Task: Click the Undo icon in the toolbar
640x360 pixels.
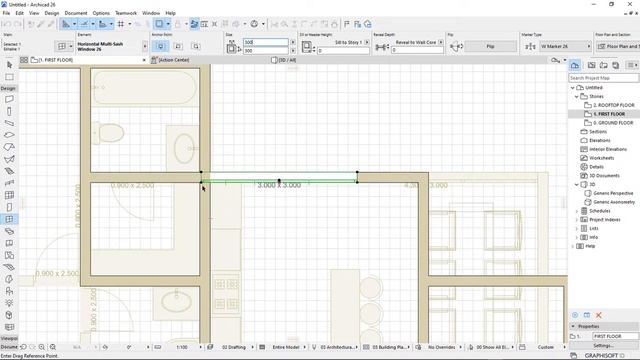Action: (x=7, y=24)
